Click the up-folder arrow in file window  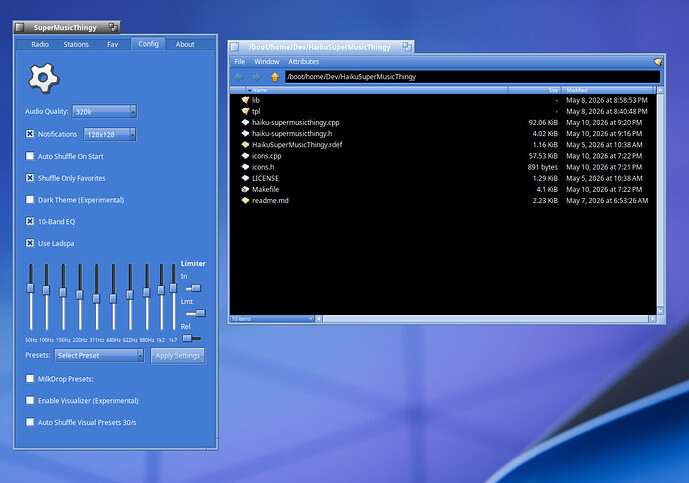[275, 77]
